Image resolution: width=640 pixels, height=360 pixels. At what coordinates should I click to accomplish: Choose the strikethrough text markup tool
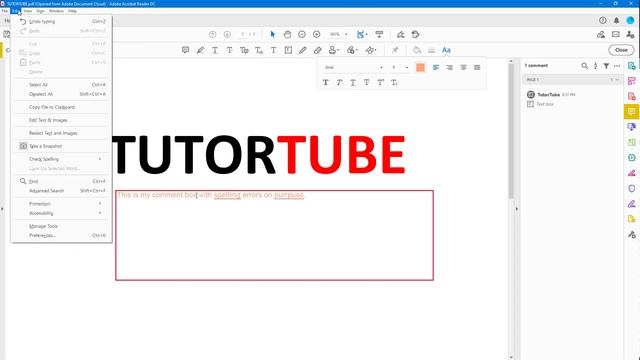pyautogui.click(x=229, y=50)
